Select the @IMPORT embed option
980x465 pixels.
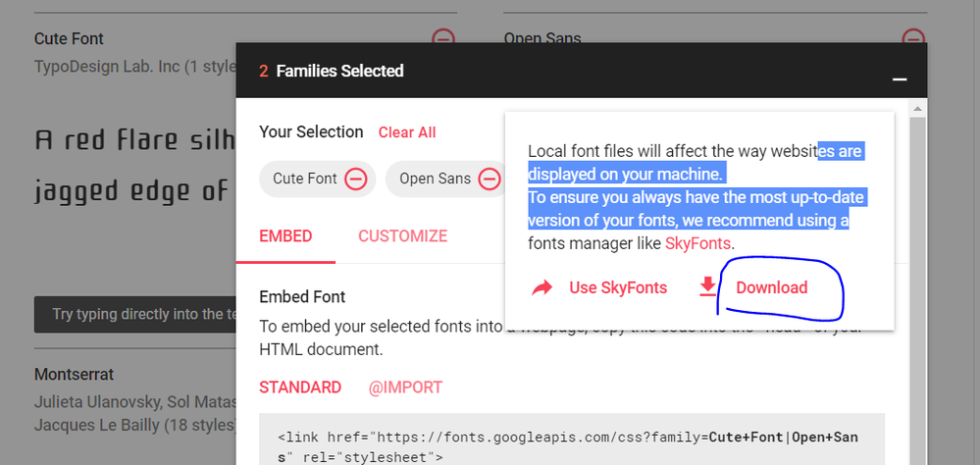405,387
